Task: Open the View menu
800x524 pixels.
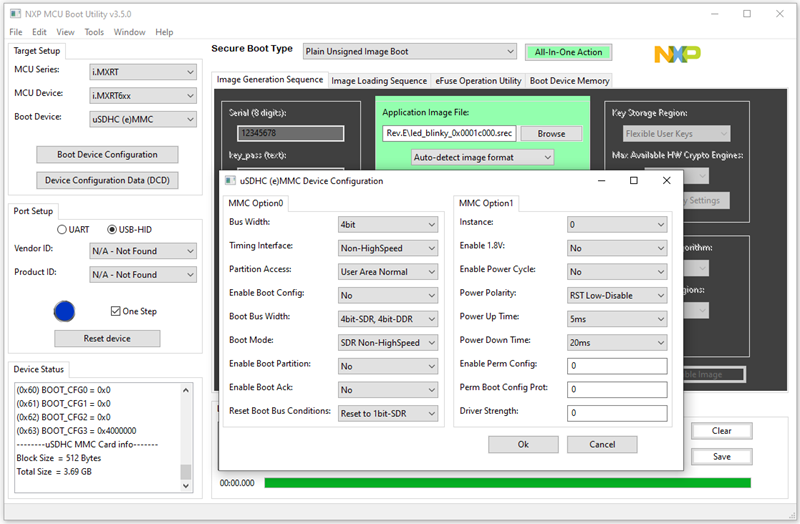Action: (x=65, y=32)
